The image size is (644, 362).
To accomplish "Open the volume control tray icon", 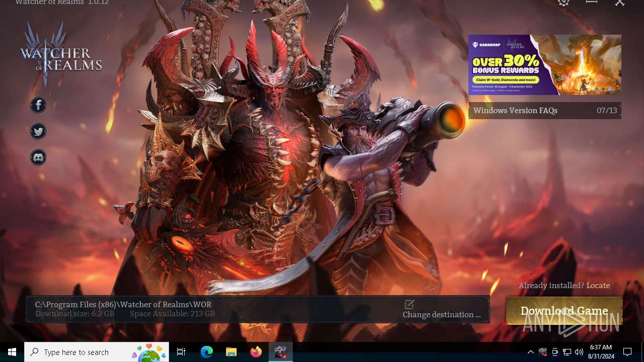I will [579, 352].
